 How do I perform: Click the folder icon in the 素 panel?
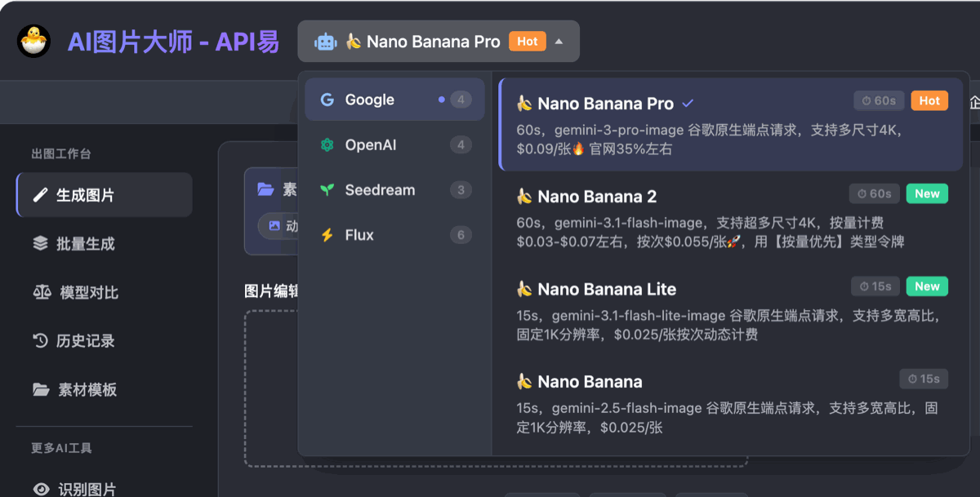[x=265, y=189]
